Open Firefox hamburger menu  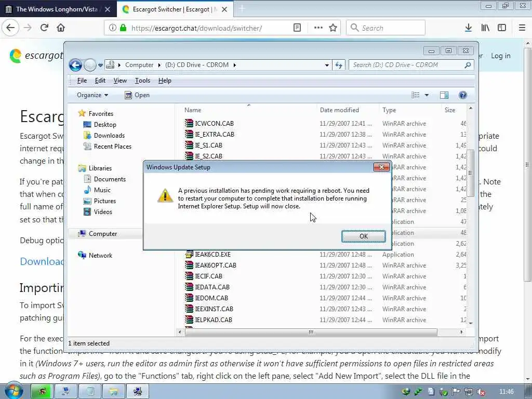pyautogui.click(x=522, y=28)
